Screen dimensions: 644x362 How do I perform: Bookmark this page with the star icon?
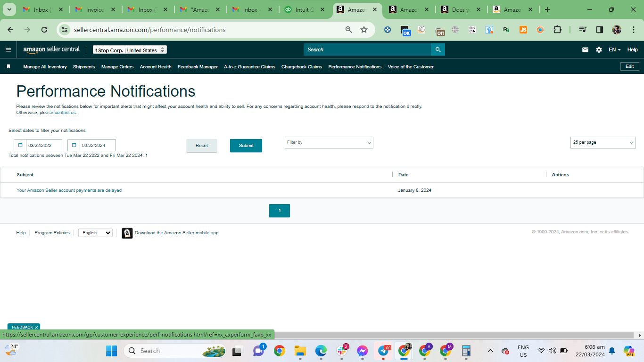point(364,30)
